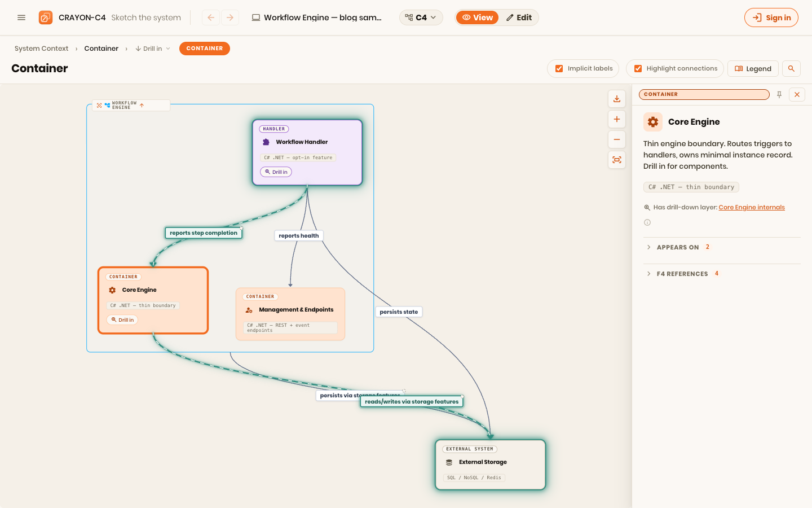Screen dimensions: 812x508
Task: Switch to View mode
Action: click(478, 17)
